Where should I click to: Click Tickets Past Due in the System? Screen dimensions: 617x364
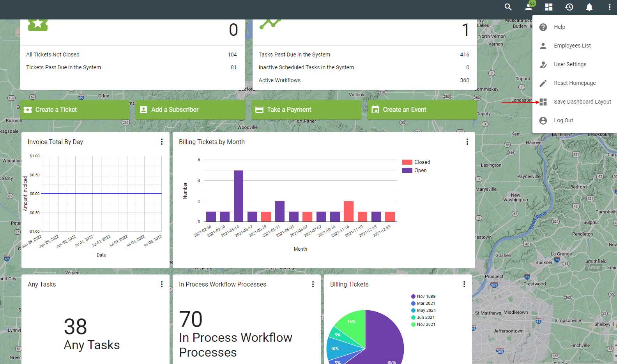click(x=132, y=67)
